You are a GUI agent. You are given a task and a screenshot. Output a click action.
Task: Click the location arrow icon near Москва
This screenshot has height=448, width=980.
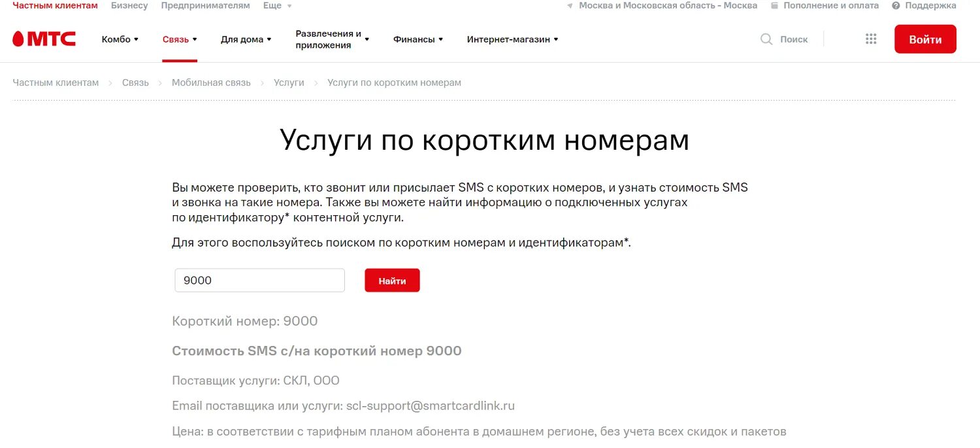pyautogui.click(x=570, y=6)
